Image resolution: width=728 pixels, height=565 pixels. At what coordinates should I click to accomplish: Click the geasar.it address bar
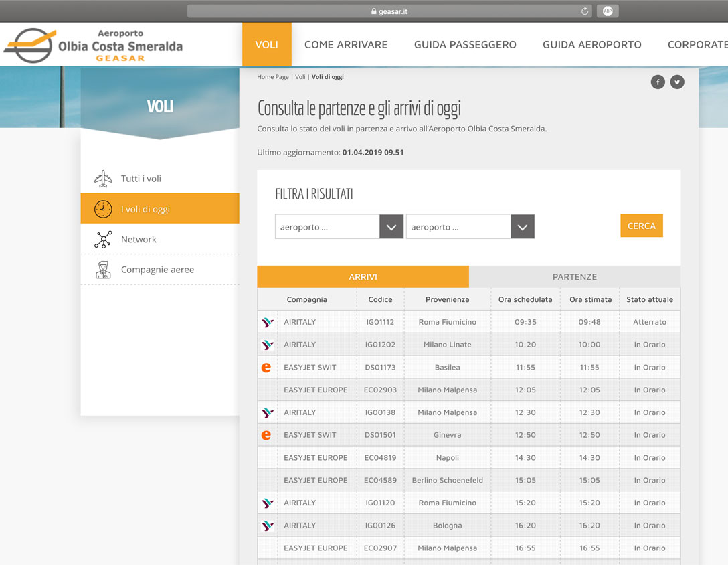(389, 11)
